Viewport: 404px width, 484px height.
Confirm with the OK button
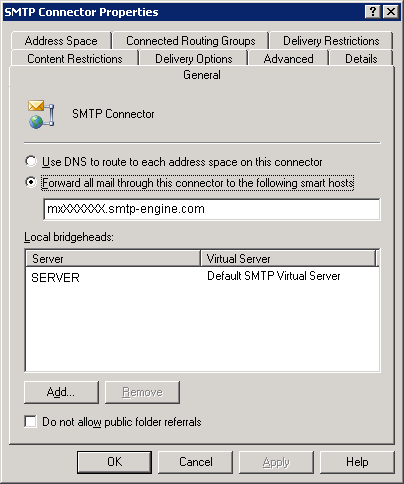point(114,462)
